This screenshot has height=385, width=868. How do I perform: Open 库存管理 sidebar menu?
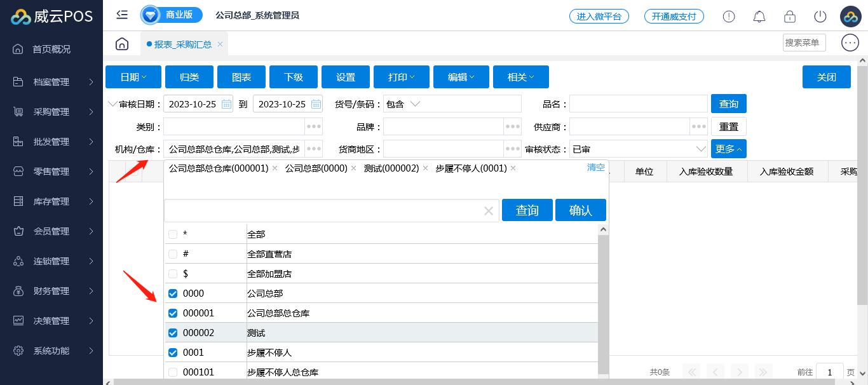tap(51, 201)
